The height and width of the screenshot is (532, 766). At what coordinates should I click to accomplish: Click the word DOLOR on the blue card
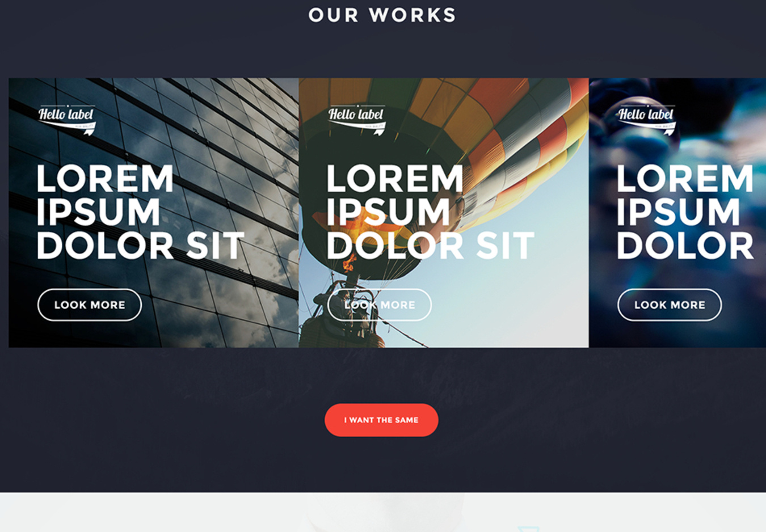[x=685, y=246]
